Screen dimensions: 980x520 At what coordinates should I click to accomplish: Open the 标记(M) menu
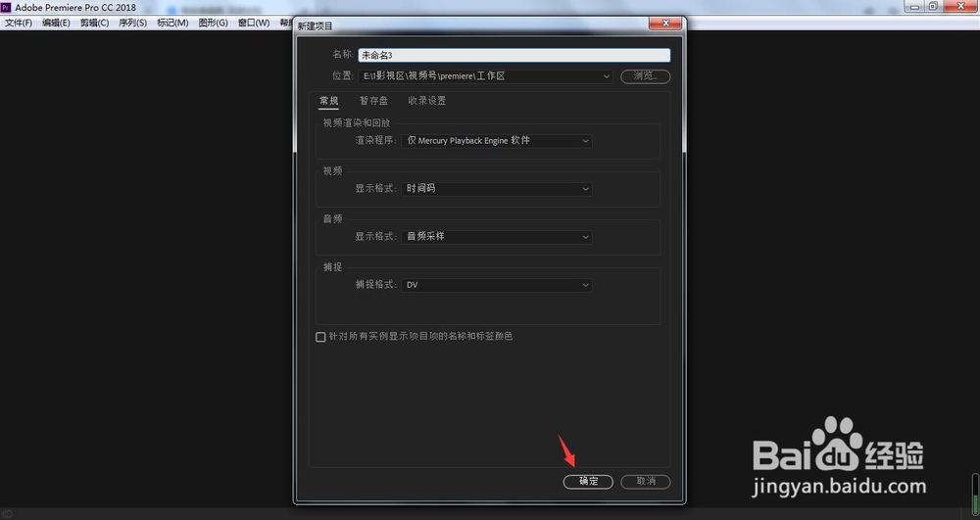click(172, 24)
